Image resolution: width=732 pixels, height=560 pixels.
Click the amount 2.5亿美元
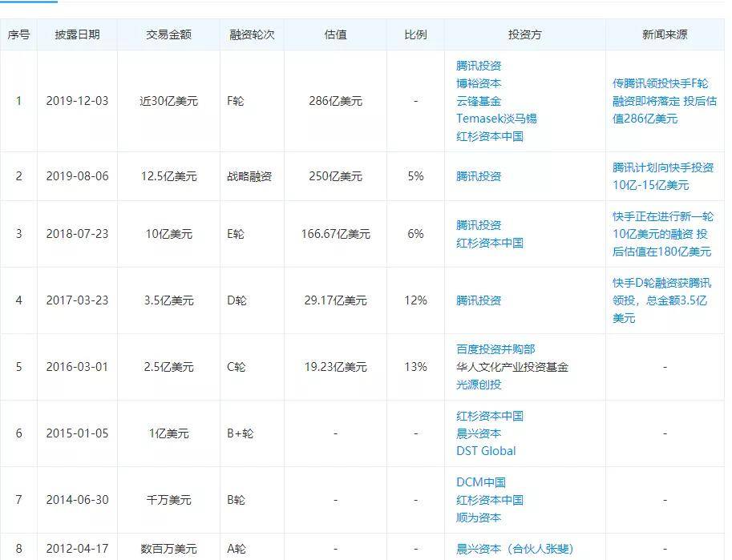[x=168, y=367]
